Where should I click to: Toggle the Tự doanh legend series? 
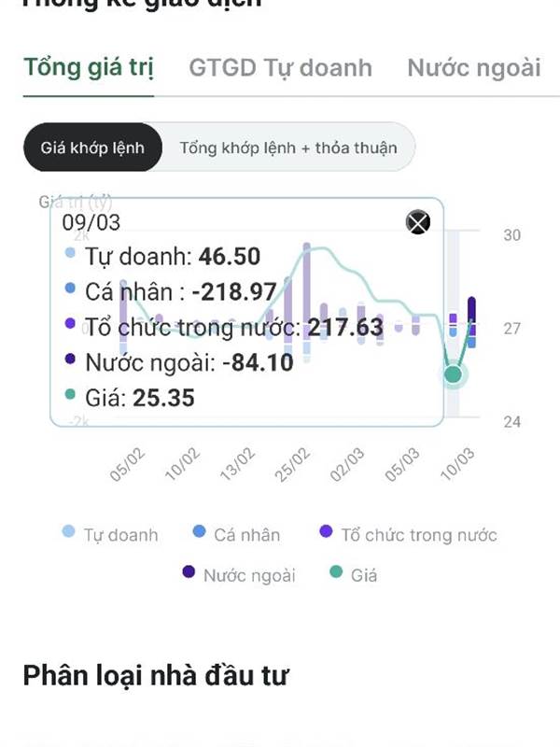(x=110, y=535)
